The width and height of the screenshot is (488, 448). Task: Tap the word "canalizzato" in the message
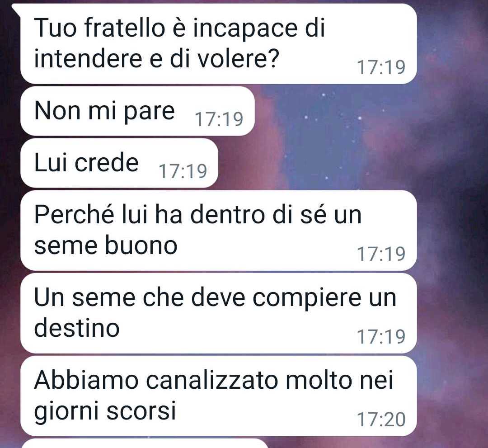point(211,381)
